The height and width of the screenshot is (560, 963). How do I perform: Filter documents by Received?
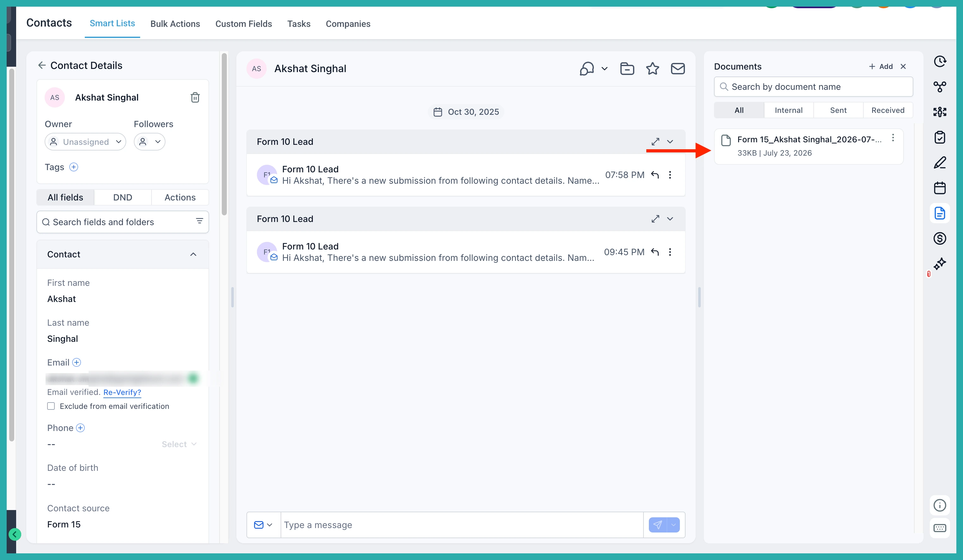(888, 110)
